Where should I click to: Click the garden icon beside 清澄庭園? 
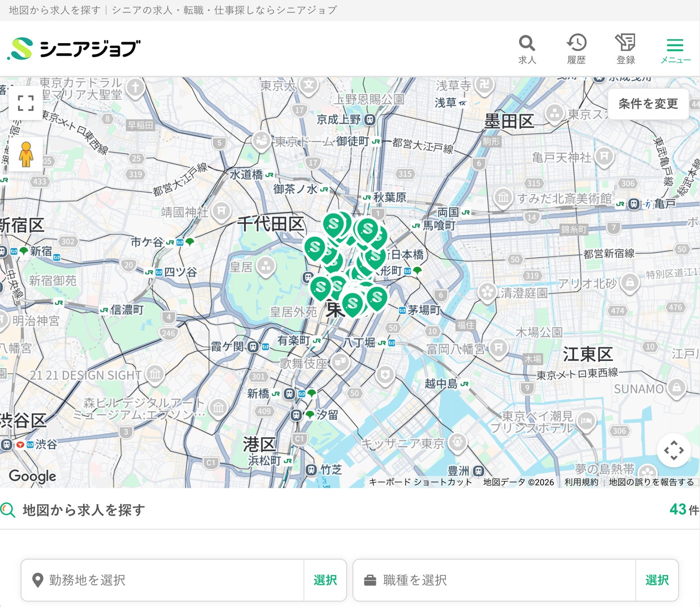point(487,292)
